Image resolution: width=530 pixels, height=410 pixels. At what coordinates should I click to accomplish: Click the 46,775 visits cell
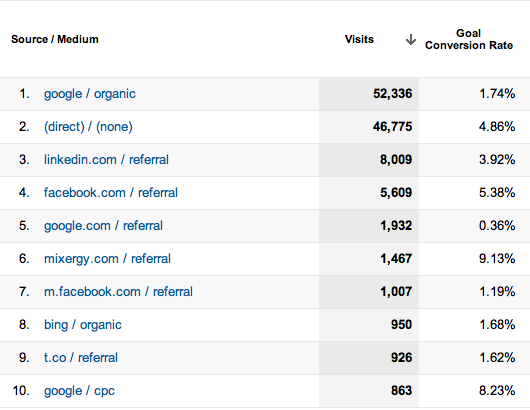click(369, 127)
